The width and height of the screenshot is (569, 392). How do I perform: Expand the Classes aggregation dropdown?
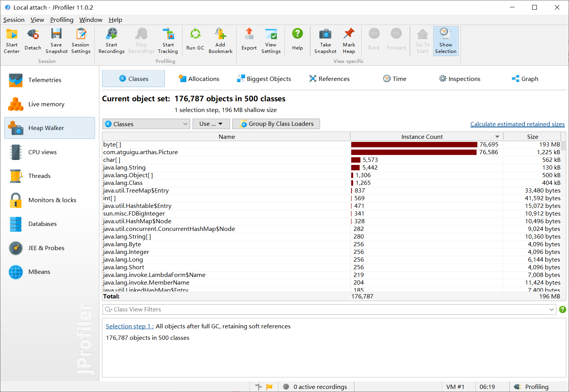coord(146,124)
